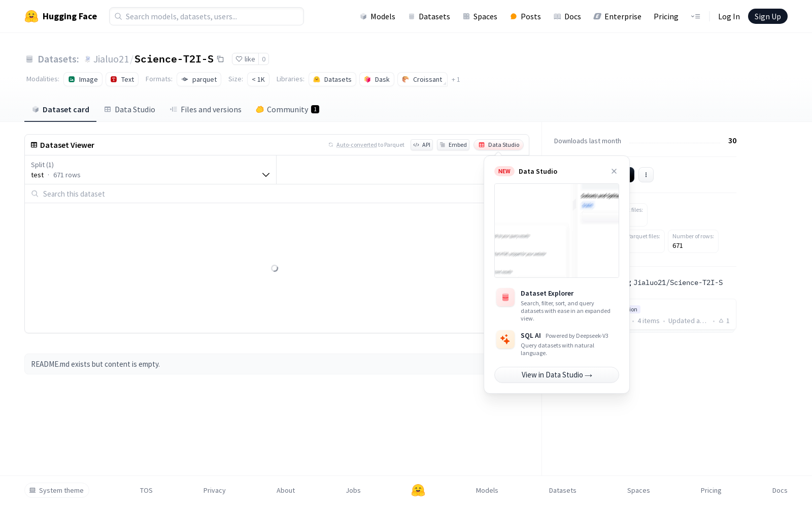
Task: Focus the Search this dataset field
Action: pos(254,194)
